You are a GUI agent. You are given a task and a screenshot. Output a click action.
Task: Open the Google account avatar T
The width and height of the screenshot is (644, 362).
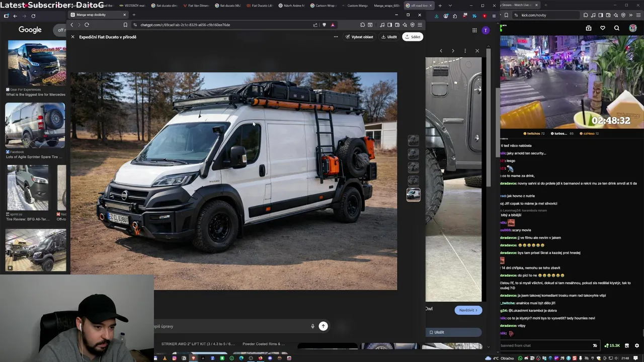(x=486, y=30)
